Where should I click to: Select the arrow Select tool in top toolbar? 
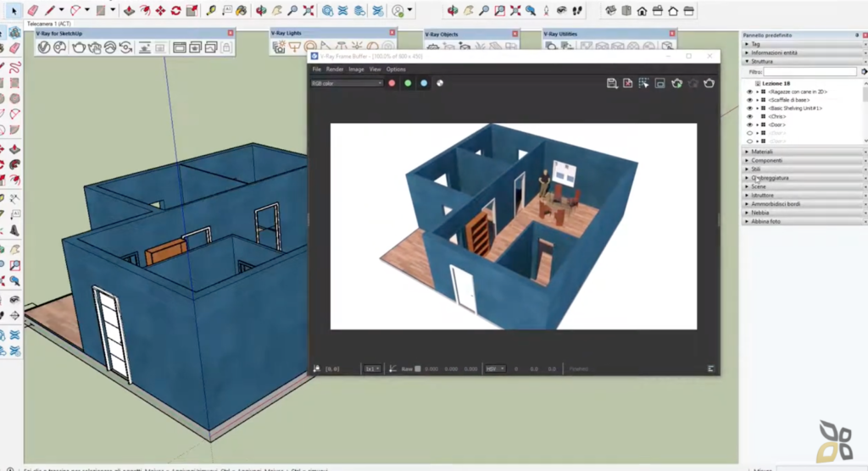(x=14, y=10)
